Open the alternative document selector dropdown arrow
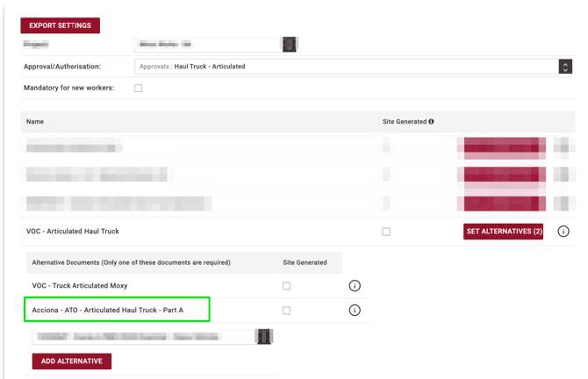Screen dimensions: 588x379 point(263,336)
